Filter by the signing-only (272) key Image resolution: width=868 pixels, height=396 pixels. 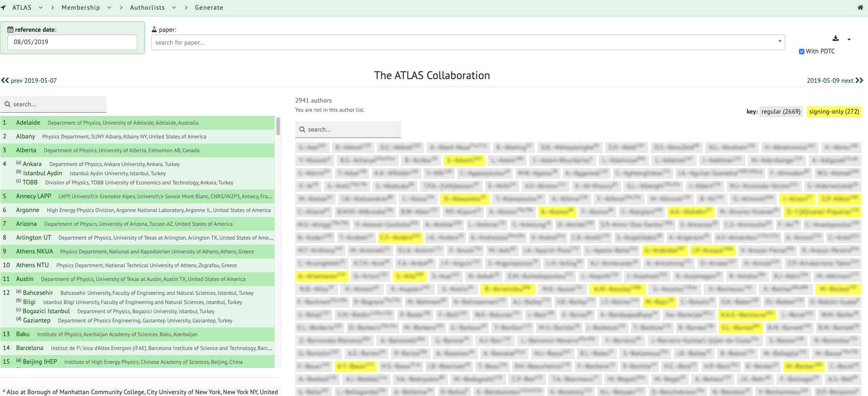click(834, 111)
